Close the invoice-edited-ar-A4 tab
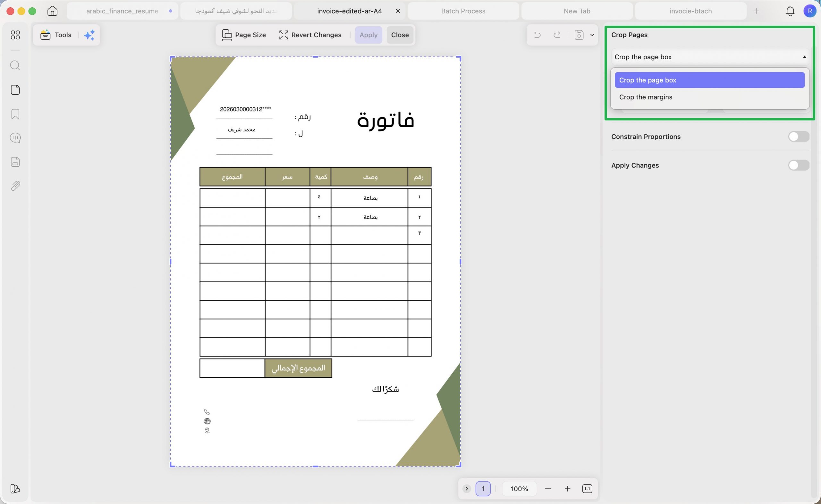The image size is (821, 504). tap(398, 11)
